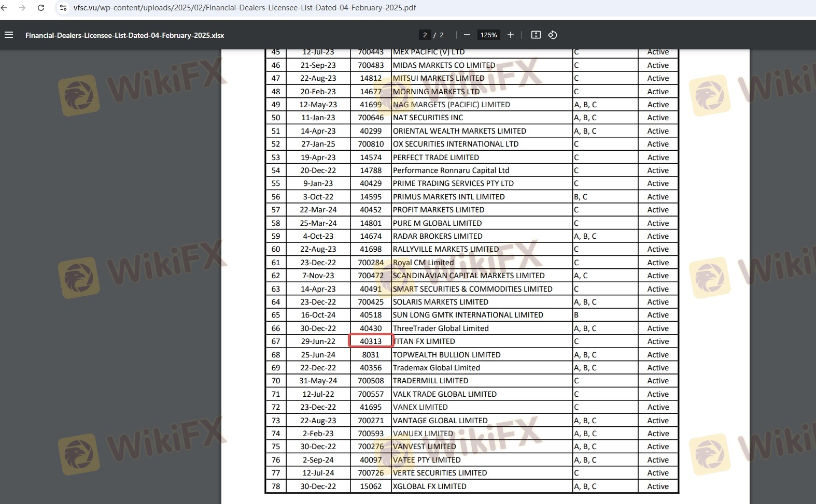The height and width of the screenshot is (504, 816).
Task: Click RADAR BROKERS LIMITED
Action: 438,236
